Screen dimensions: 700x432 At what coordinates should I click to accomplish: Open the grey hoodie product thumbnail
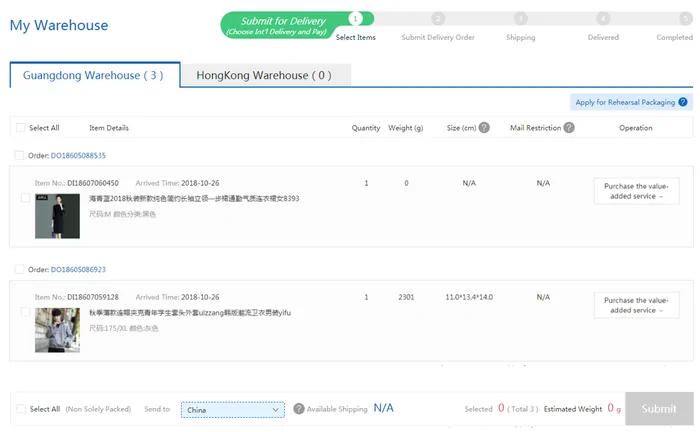pos(58,330)
